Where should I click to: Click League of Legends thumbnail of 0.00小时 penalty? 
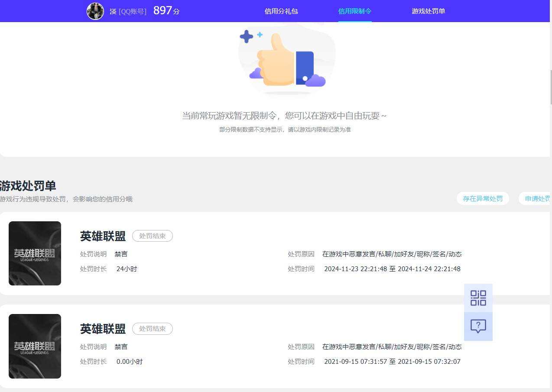click(35, 346)
